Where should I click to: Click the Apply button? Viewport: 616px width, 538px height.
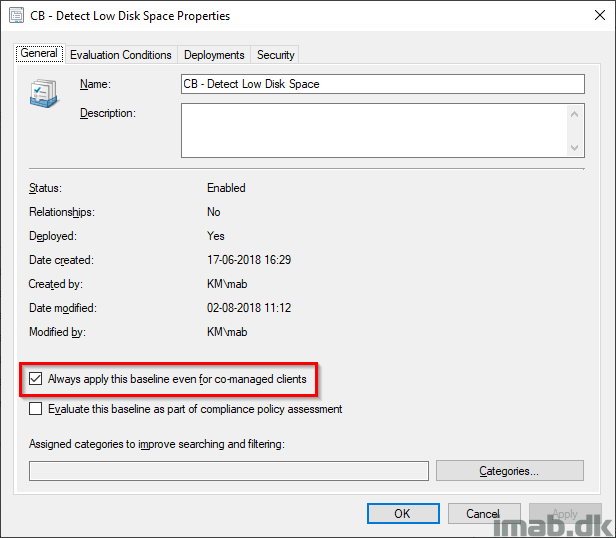tap(565, 514)
